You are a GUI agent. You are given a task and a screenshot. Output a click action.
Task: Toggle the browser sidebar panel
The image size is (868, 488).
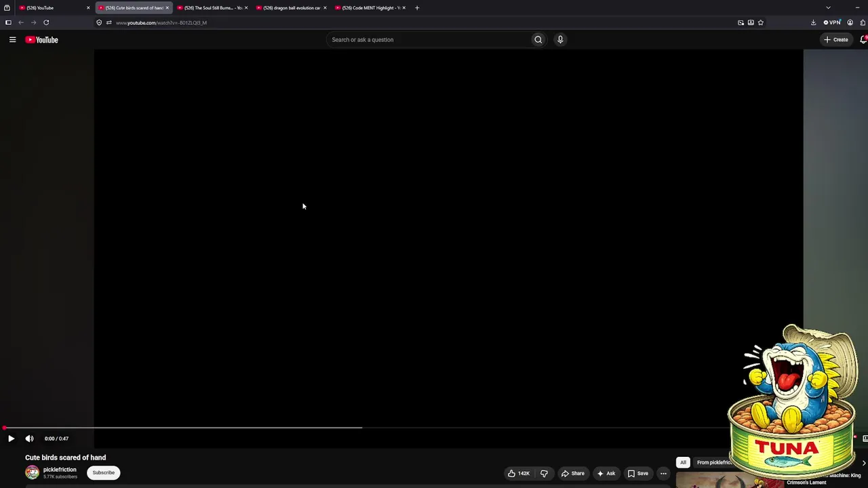point(8,22)
